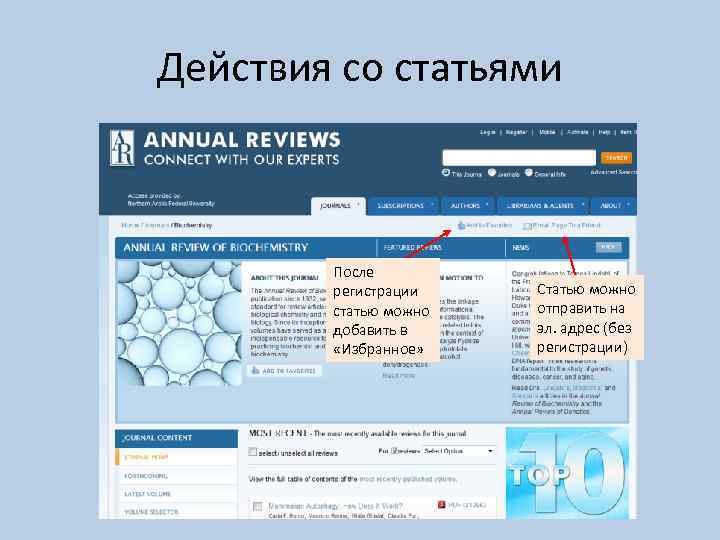This screenshot has width=720, height=540.
Task: Select Journal Home in Journal Content menu
Action: coord(177,457)
